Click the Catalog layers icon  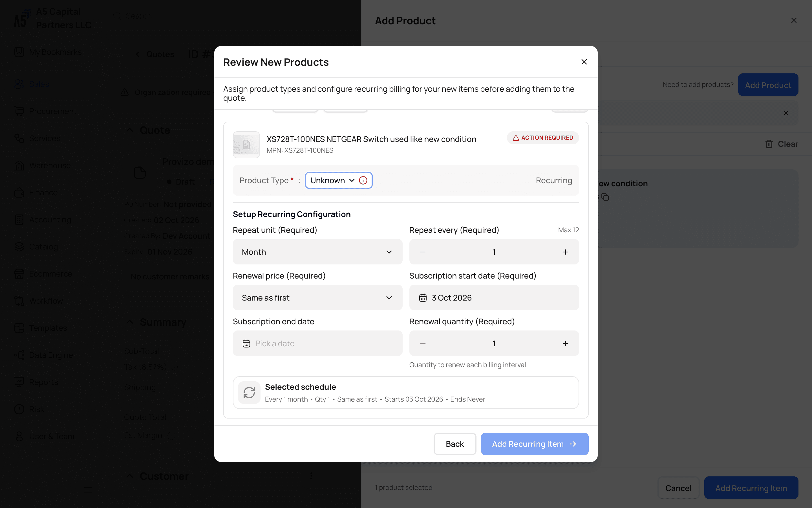19,247
